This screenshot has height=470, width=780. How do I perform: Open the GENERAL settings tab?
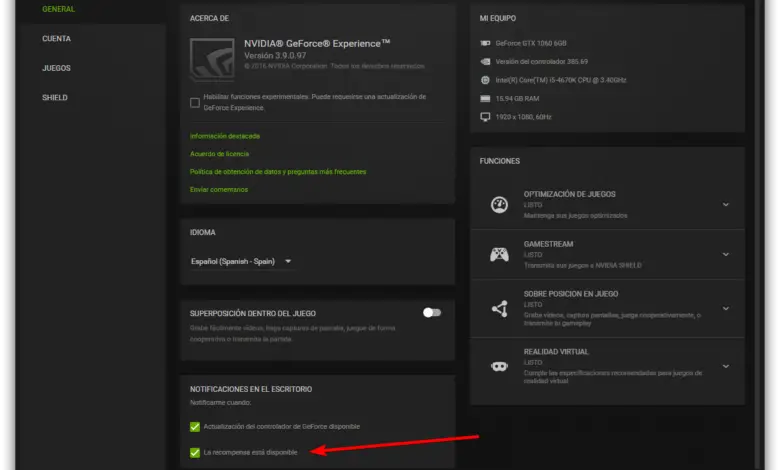[x=58, y=9]
